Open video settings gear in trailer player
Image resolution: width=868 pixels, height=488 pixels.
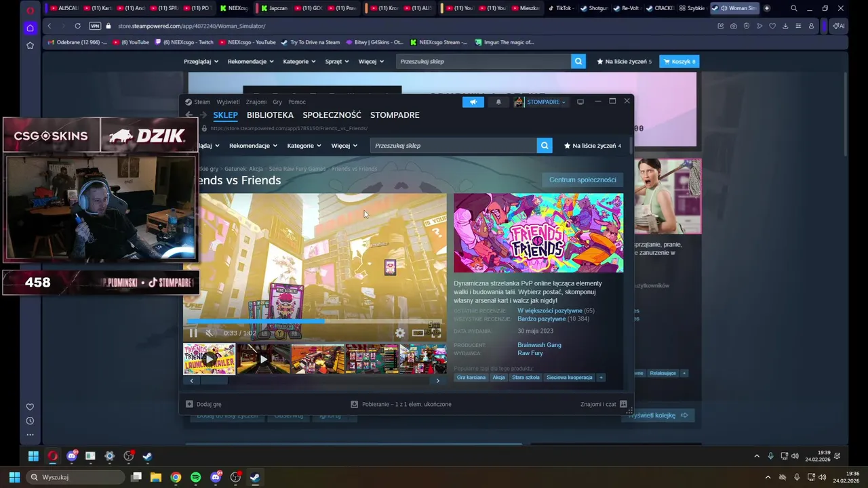pyautogui.click(x=400, y=333)
